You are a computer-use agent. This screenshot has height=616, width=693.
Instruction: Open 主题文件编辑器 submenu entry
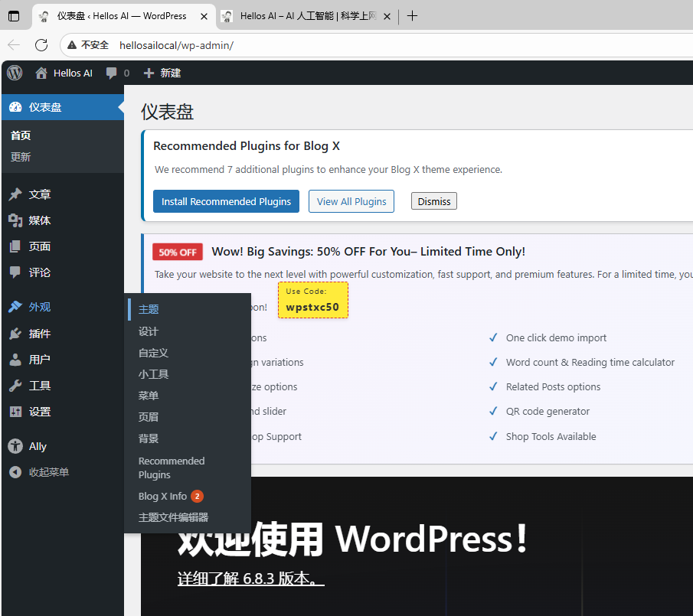tap(173, 517)
